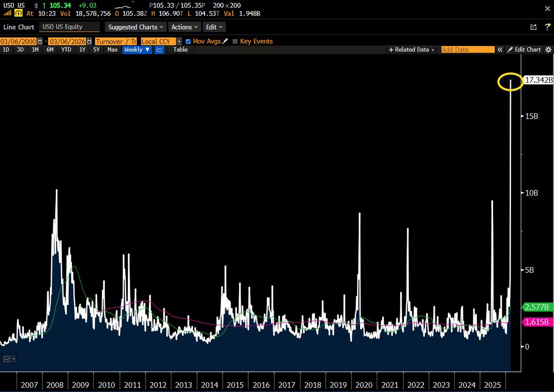This screenshot has width=554, height=392.
Task: Click the 2008 x-axis year label
Action: pyautogui.click(x=55, y=385)
